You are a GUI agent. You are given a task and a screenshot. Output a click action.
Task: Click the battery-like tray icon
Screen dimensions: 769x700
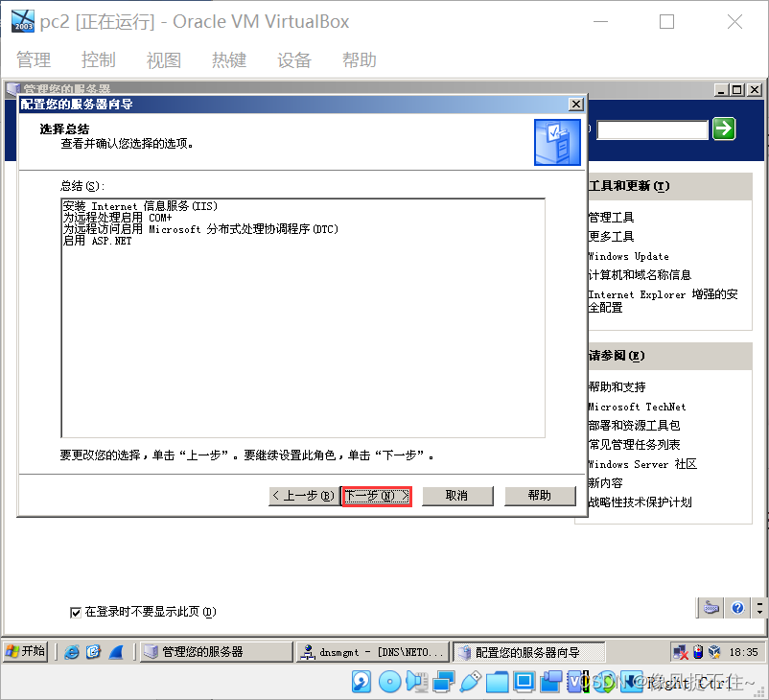pos(698,652)
